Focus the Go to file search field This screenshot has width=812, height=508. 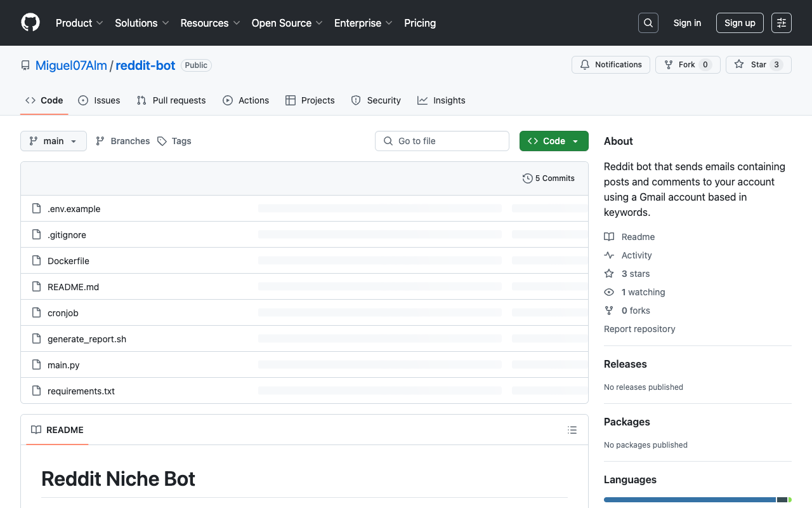tap(442, 141)
